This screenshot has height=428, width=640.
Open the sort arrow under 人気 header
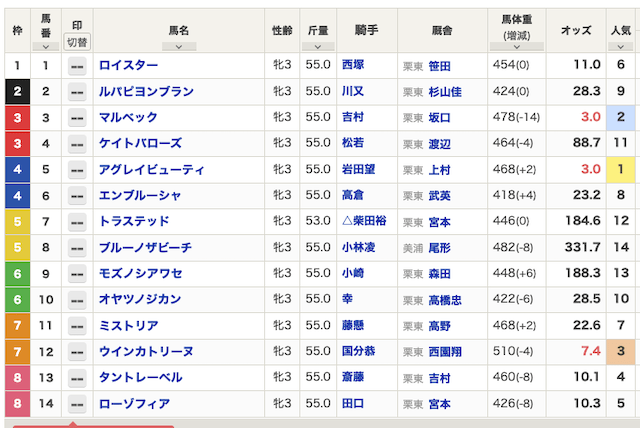pos(622,46)
